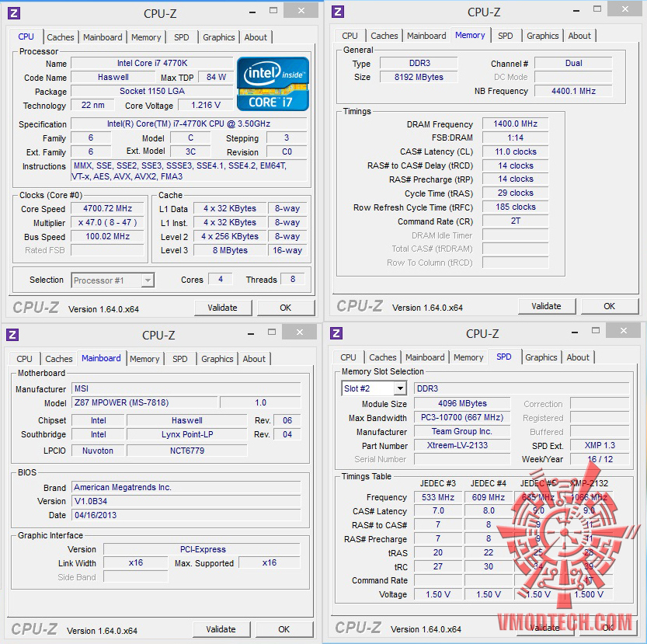Go to the CPU tab in the SPD window
Screen dimensions: 647x644
(x=348, y=357)
